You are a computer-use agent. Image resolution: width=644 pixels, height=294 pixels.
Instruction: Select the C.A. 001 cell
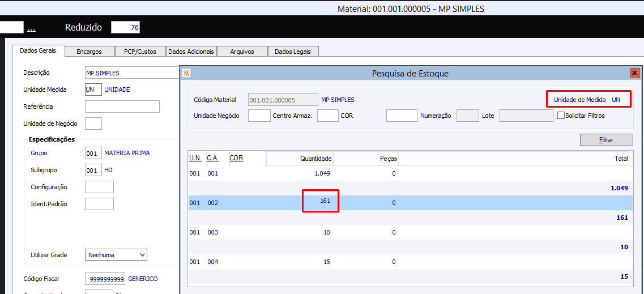click(213, 173)
